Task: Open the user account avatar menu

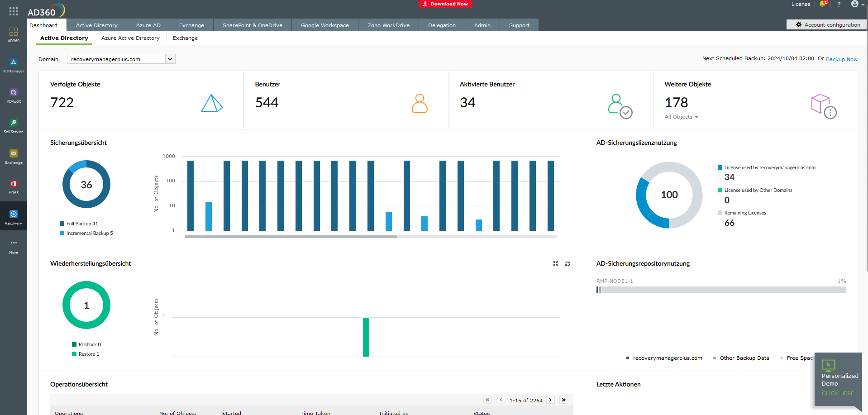Action: tap(857, 4)
